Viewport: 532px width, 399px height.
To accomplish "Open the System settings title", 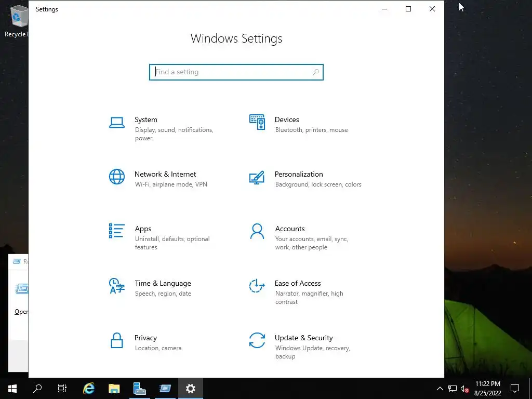I will 146,119.
